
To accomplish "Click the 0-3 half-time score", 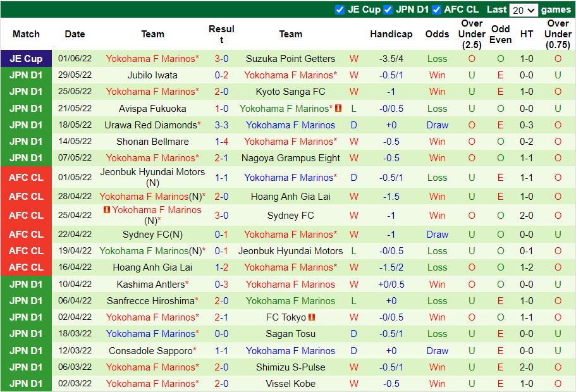I will [x=527, y=125].
